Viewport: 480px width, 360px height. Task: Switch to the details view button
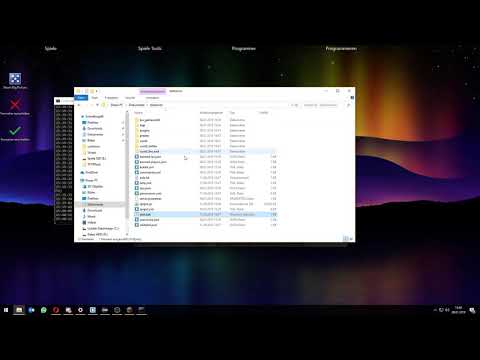click(346, 239)
